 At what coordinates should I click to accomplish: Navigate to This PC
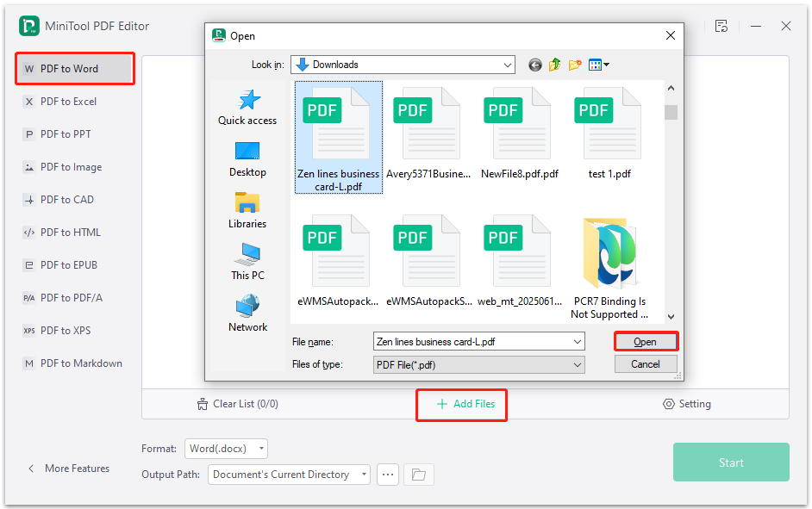pyautogui.click(x=247, y=263)
